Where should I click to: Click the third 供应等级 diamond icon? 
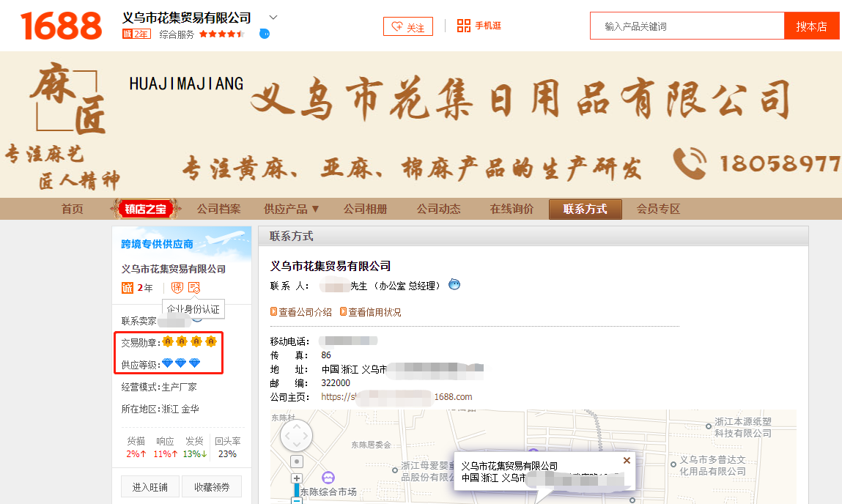(x=194, y=363)
